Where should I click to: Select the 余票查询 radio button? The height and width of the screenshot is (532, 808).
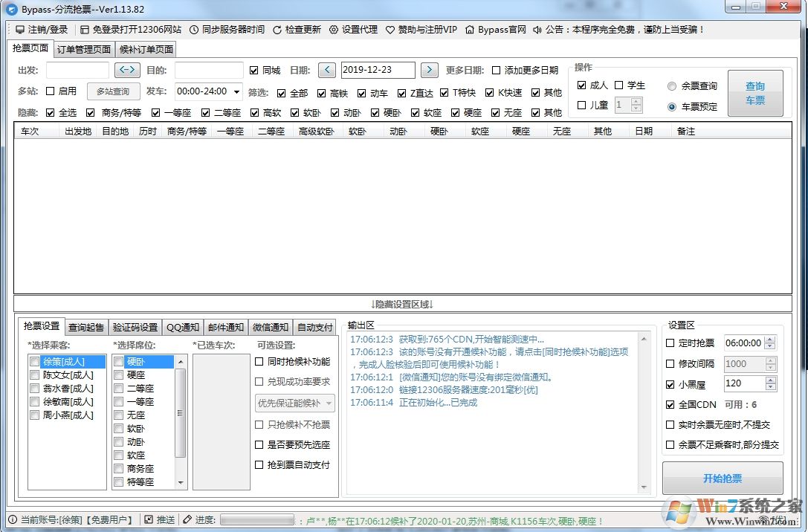[x=671, y=85]
